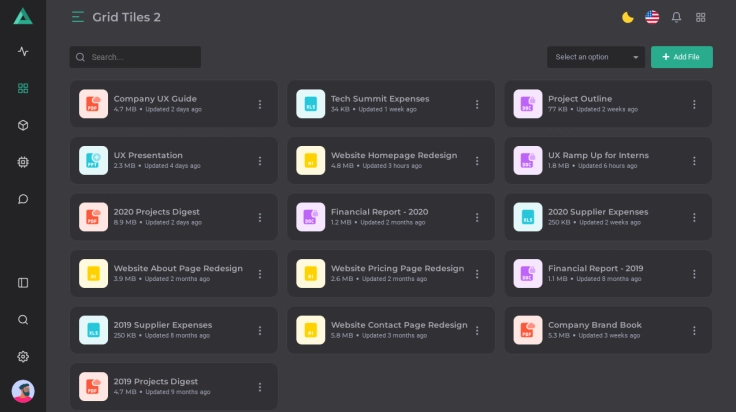
Task: Open the settings gear in sidebar
Action: point(23,357)
